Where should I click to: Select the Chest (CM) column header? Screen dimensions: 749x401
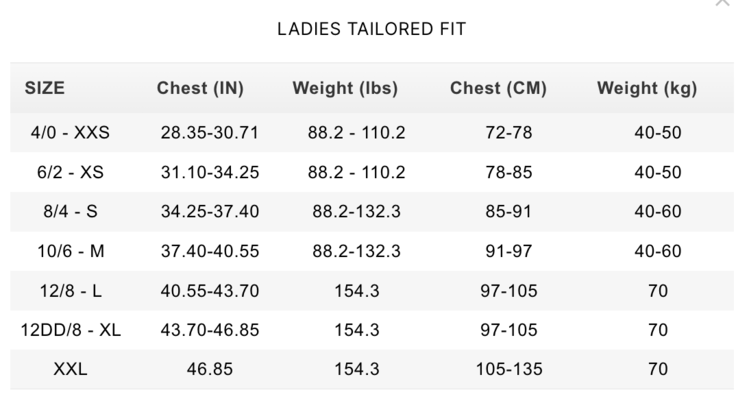pyautogui.click(x=498, y=88)
